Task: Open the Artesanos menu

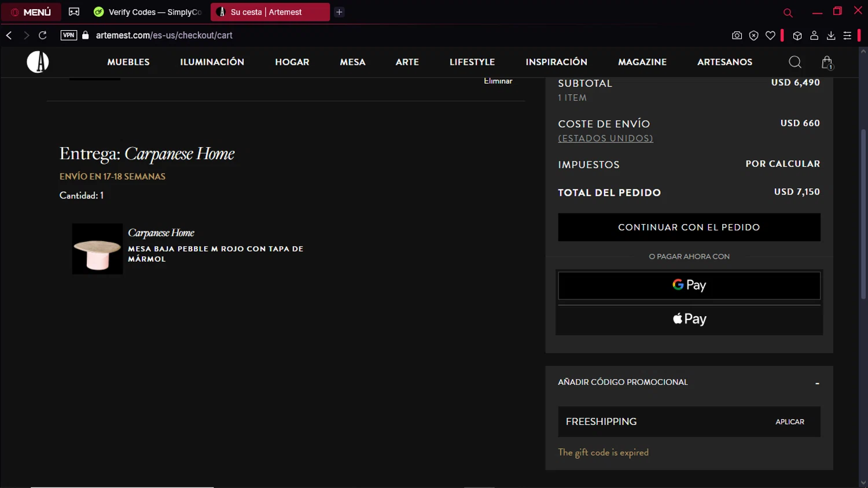Action: (724, 62)
